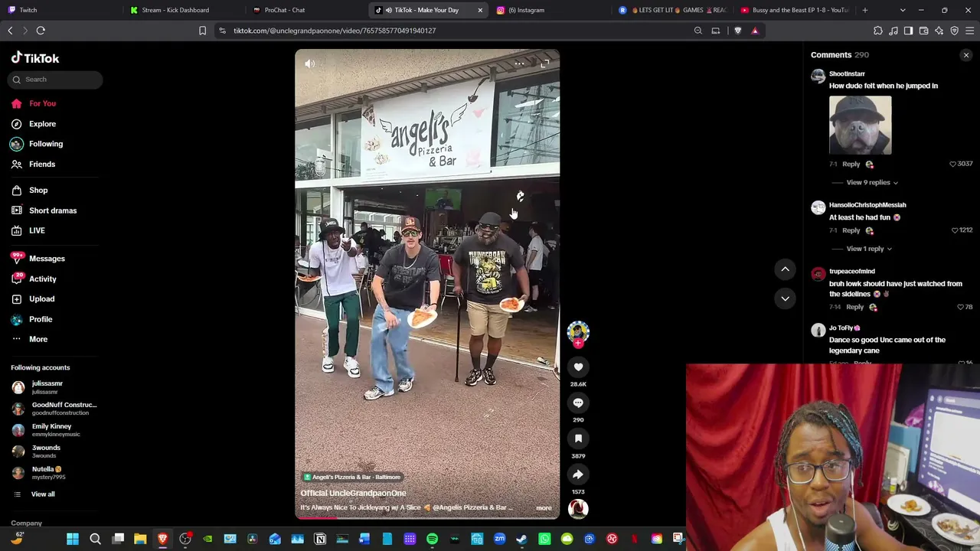The image size is (980, 551).
Task: Click the address bar URL
Action: [x=335, y=31]
